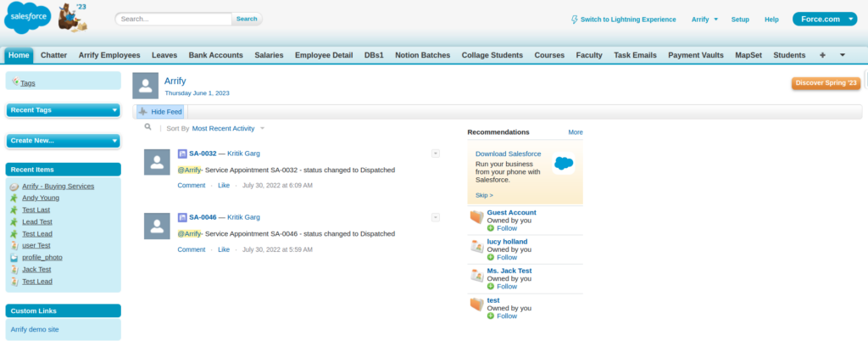Click in the Search input field
868x341 pixels.
[x=173, y=19]
